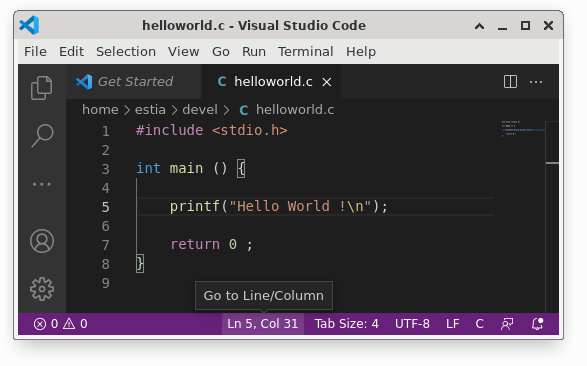Expand the home breadcrumb segment
This screenshot has width=587, height=366.
(x=100, y=110)
